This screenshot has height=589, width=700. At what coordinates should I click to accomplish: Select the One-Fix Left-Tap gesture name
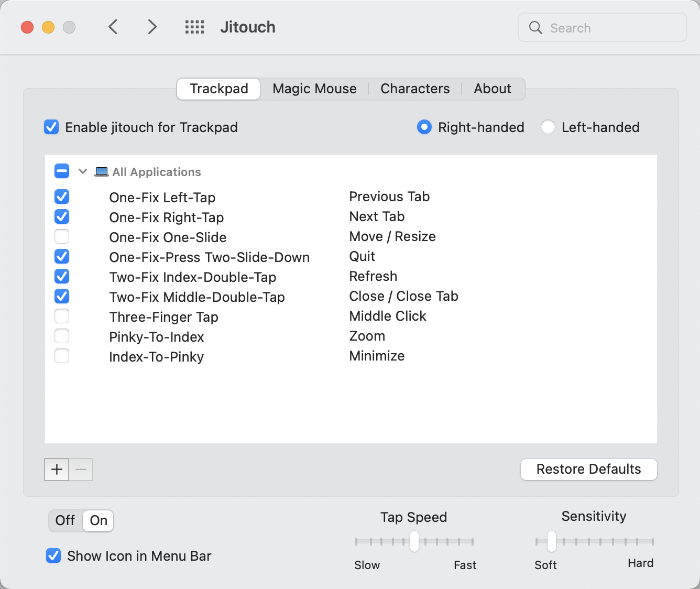(162, 198)
